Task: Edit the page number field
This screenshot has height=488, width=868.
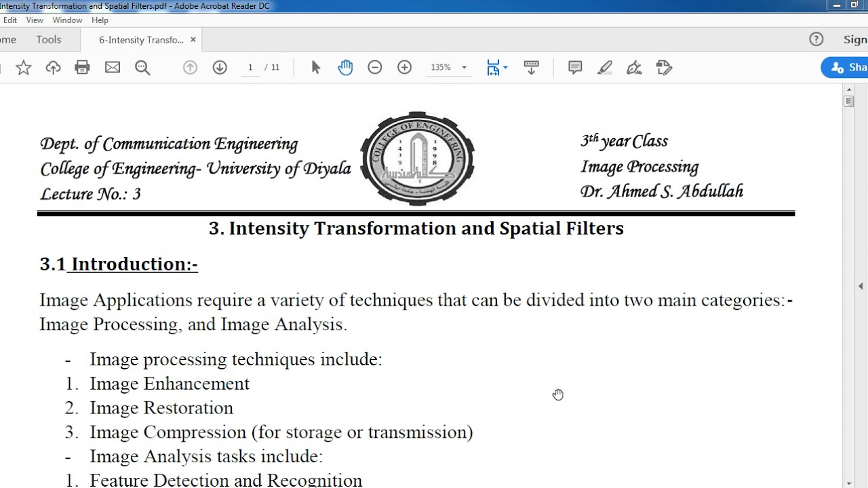Action: pyautogui.click(x=250, y=67)
